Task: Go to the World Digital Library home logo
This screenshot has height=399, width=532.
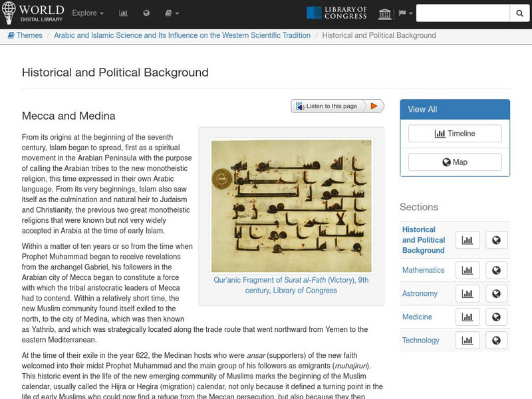Action: click(33, 13)
